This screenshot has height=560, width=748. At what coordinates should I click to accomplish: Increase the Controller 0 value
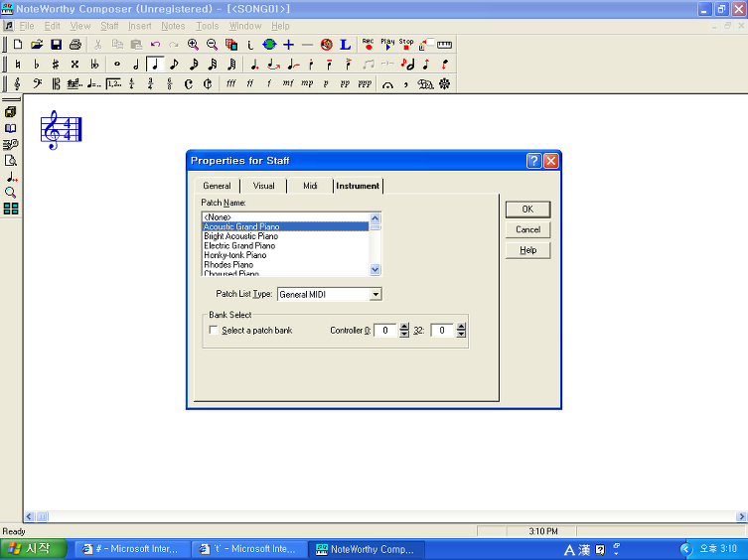[x=404, y=327]
